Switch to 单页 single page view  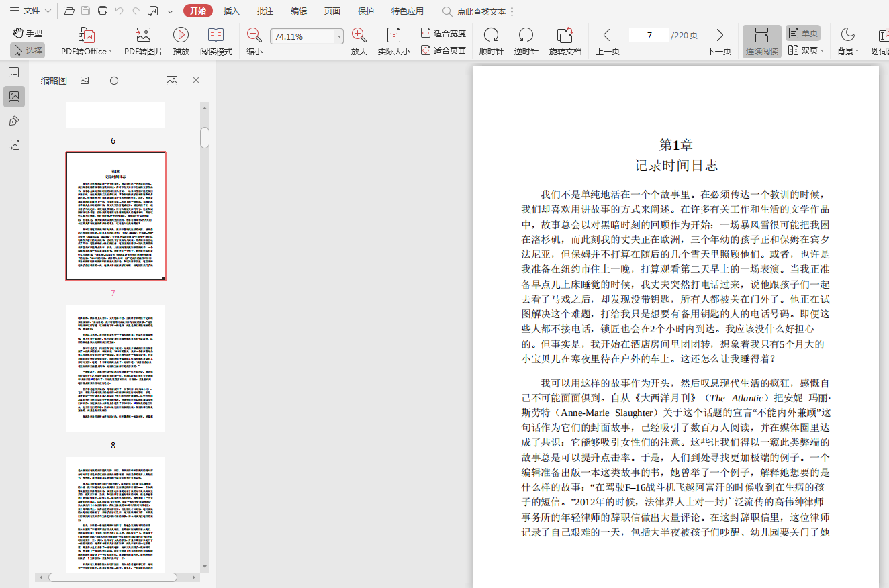[803, 33]
